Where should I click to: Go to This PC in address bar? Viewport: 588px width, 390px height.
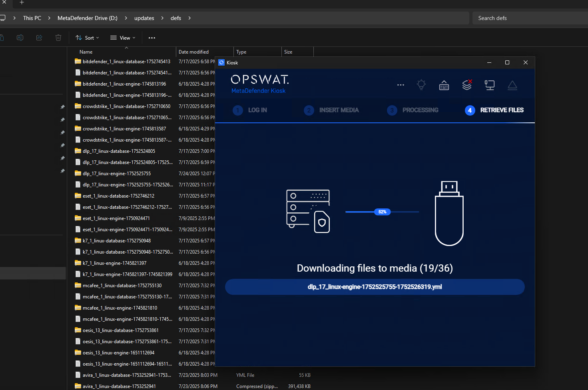point(32,18)
